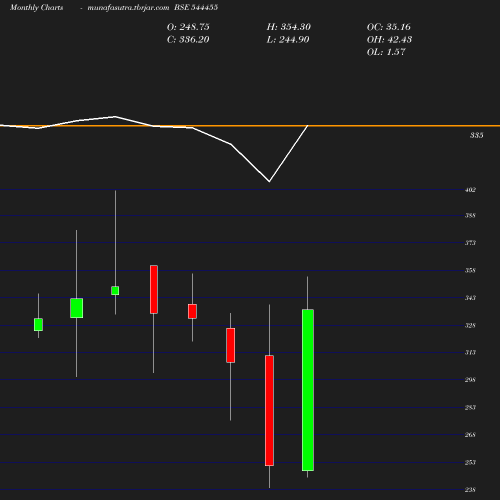Click the 343 price axis label
500x500 pixels.
470,298
